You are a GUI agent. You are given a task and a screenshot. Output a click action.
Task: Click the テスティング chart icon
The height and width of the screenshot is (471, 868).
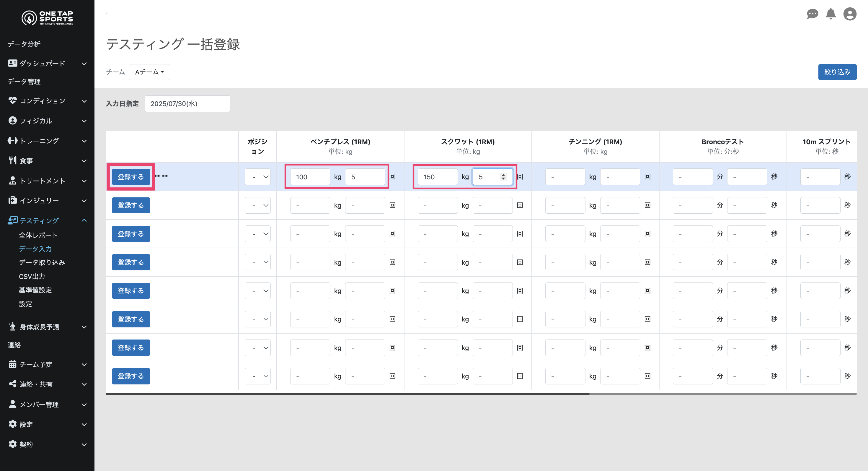(12, 220)
